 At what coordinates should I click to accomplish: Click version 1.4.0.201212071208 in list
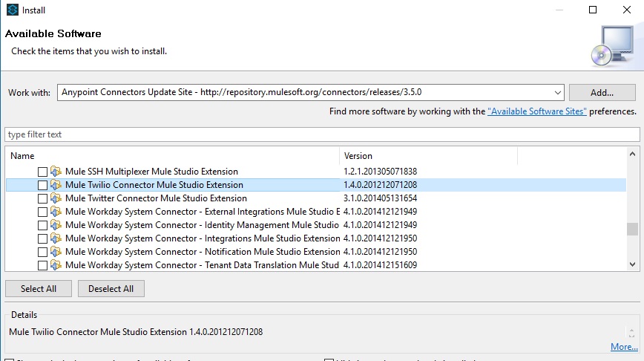pyautogui.click(x=381, y=185)
